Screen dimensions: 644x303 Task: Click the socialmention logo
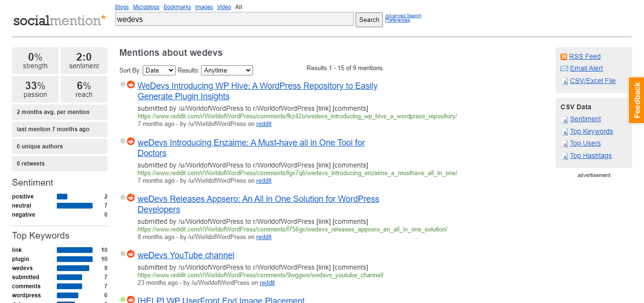[x=60, y=21]
